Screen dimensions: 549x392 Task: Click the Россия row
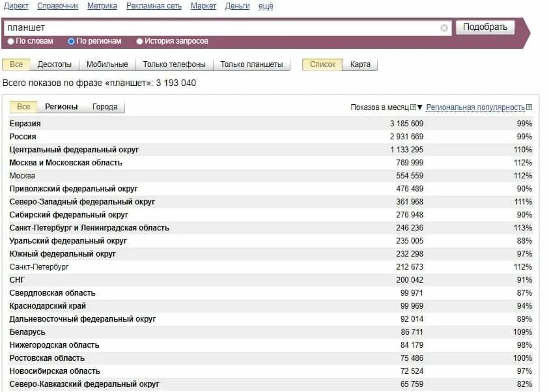tap(271, 137)
